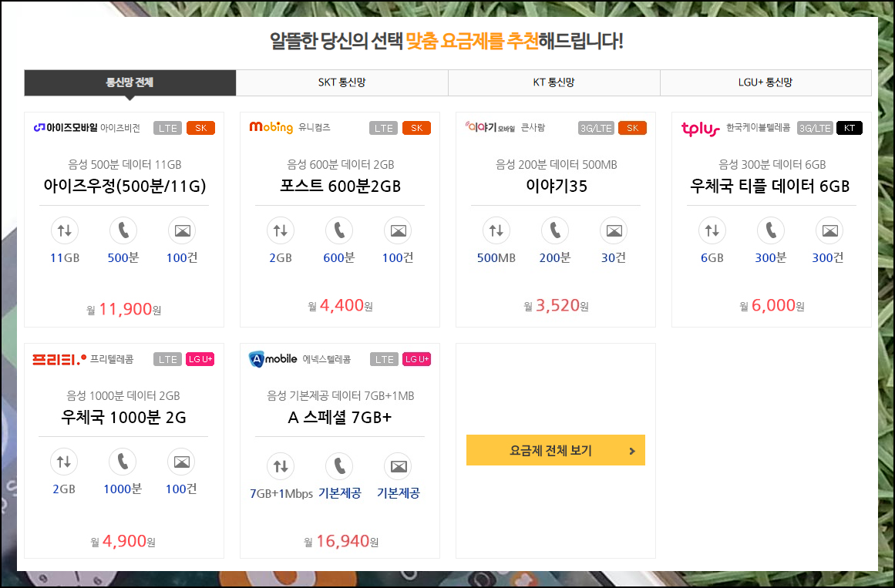
Task: Open the 우체국 1000분 2G plan
Action: tap(123, 418)
